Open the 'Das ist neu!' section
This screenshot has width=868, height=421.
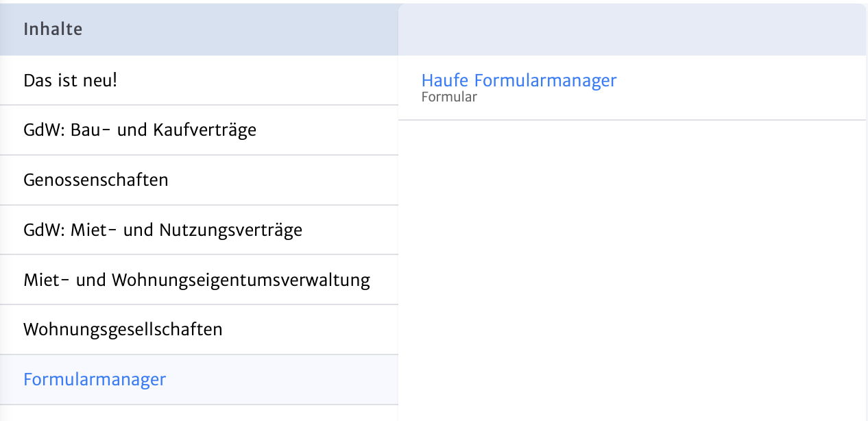coord(71,80)
